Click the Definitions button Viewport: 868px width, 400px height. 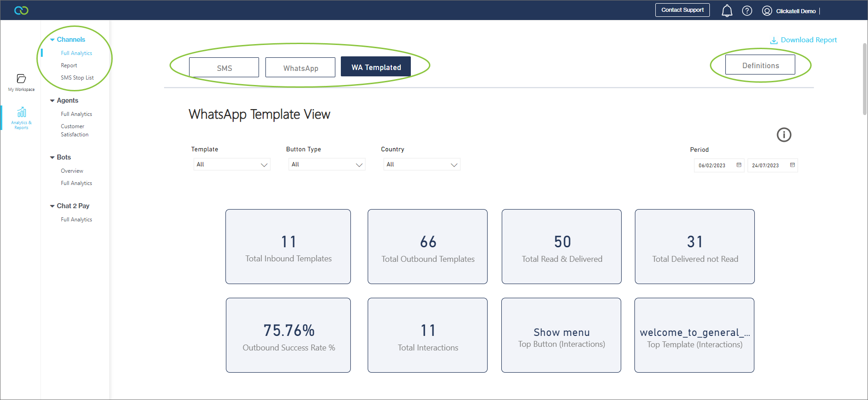pyautogui.click(x=760, y=65)
